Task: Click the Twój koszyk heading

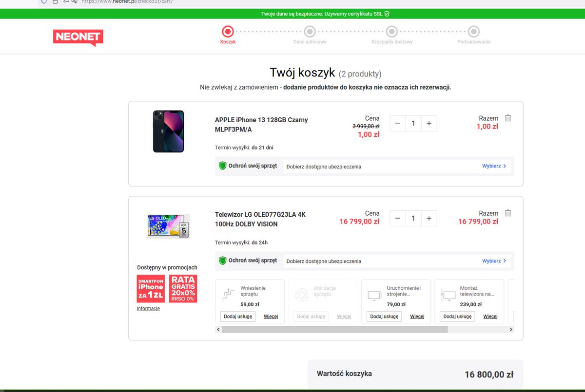Action: click(302, 73)
